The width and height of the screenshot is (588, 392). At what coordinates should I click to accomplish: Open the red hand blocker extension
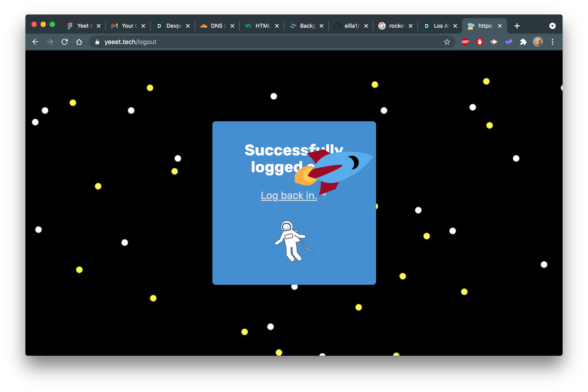click(479, 42)
